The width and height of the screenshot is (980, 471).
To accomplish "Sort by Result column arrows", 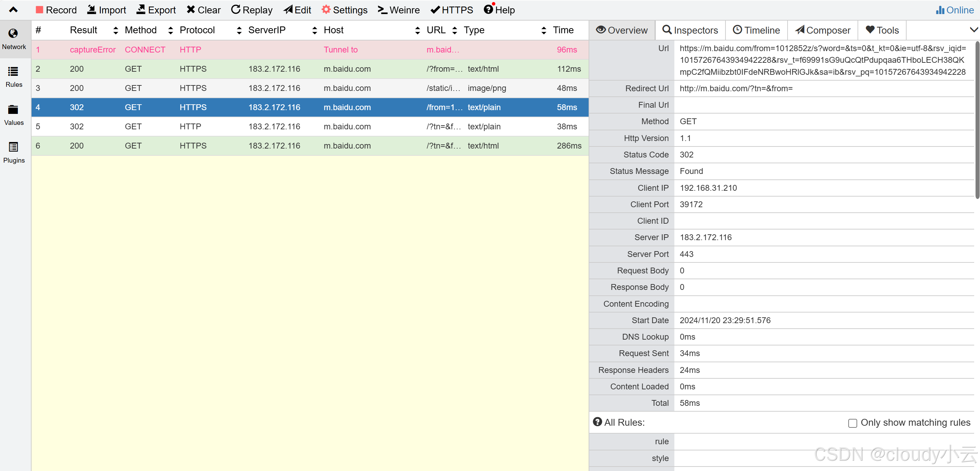I will point(116,30).
